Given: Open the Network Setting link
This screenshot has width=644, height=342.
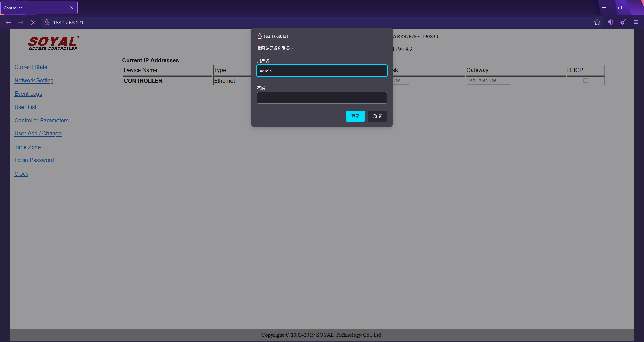Looking at the screenshot, I should coord(34,80).
